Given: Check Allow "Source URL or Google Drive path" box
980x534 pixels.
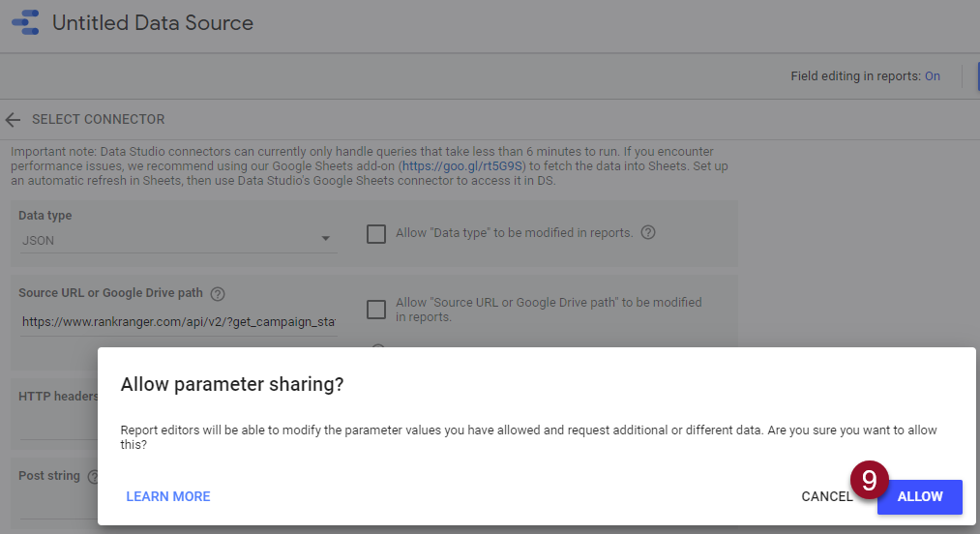Looking at the screenshot, I should [376, 310].
